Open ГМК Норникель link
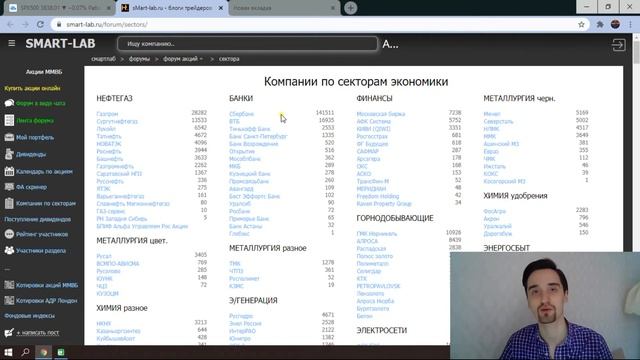This screenshot has width=640, height=360. pos(376,233)
